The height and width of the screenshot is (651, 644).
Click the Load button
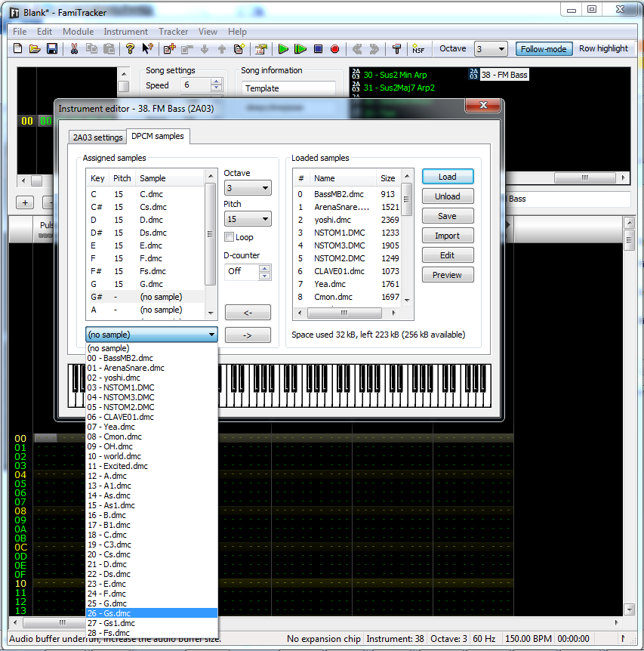448,177
